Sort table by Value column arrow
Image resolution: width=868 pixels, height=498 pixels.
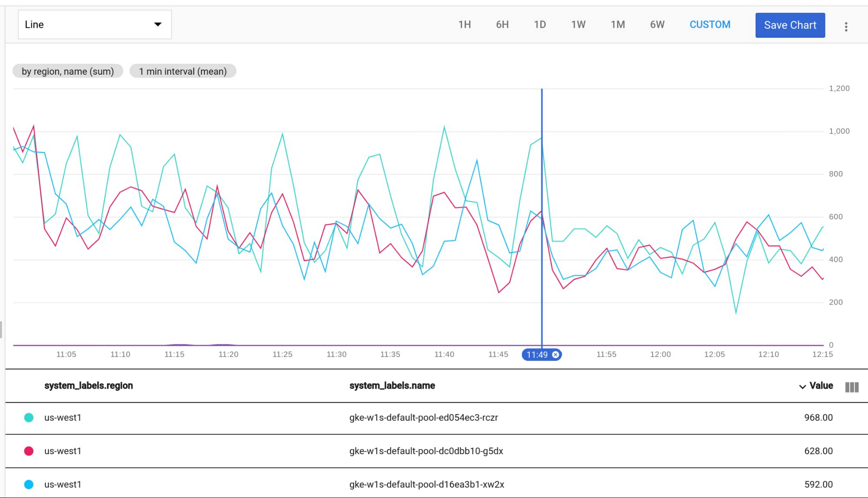tap(802, 387)
